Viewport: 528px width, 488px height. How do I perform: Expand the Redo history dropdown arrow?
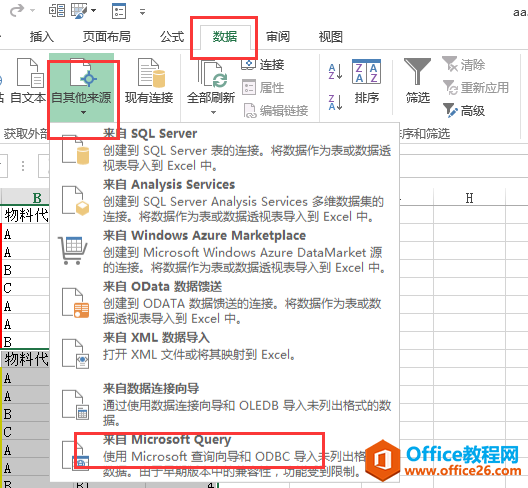click(33, 11)
